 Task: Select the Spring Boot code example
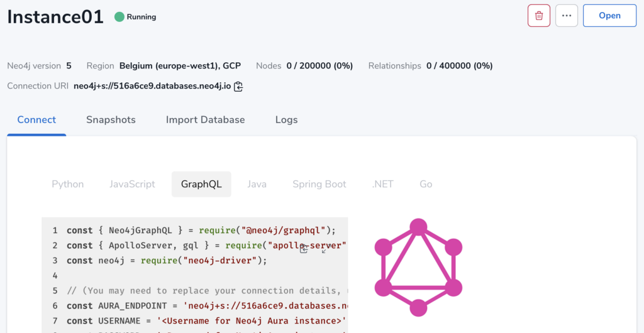point(319,184)
